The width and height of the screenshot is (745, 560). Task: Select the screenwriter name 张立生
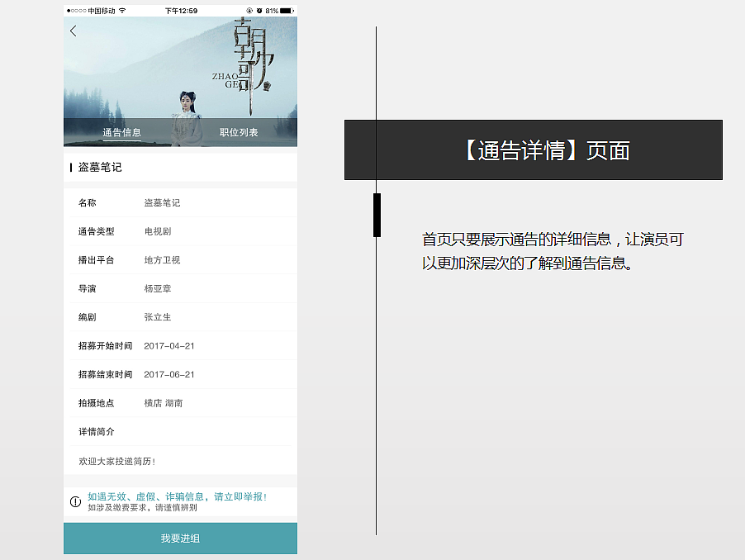click(158, 317)
